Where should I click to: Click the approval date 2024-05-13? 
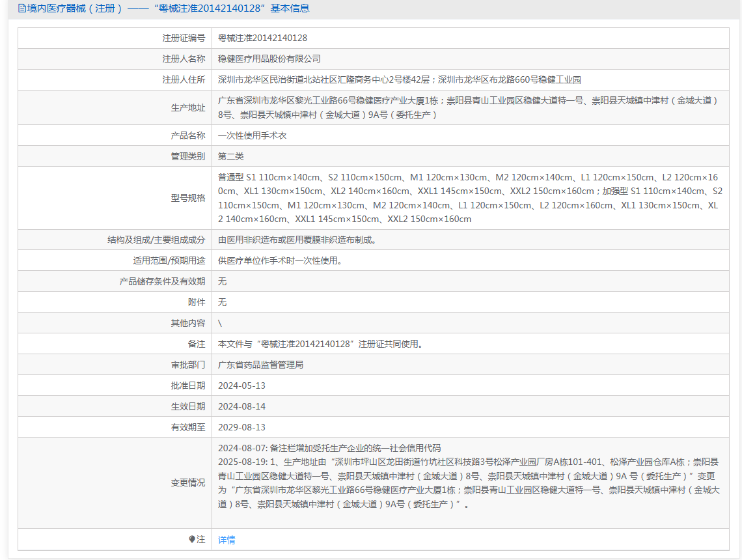241,385
